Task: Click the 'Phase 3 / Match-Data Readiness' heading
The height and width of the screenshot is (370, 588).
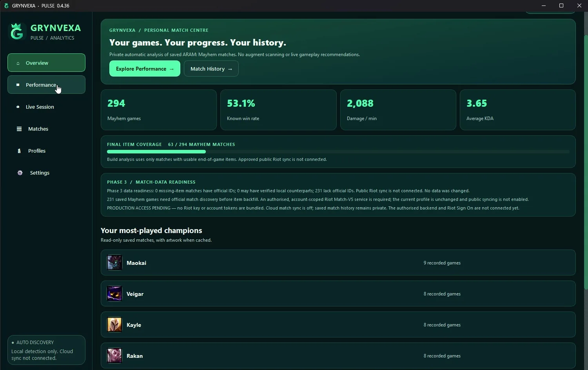Action: (151, 182)
